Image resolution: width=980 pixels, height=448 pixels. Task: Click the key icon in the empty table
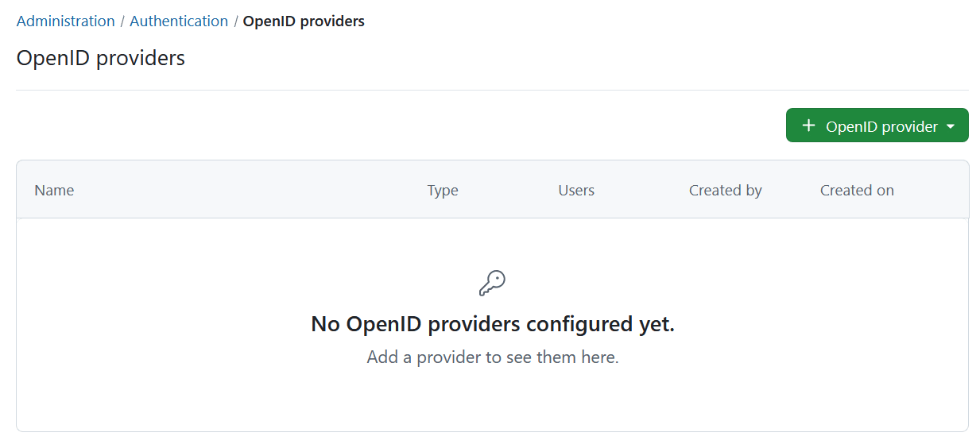click(x=492, y=283)
